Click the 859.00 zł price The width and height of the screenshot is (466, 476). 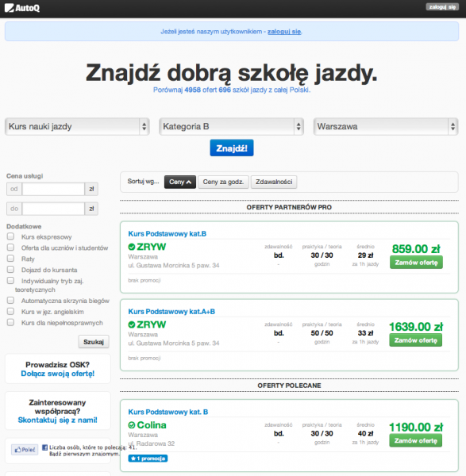click(x=416, y=249)
